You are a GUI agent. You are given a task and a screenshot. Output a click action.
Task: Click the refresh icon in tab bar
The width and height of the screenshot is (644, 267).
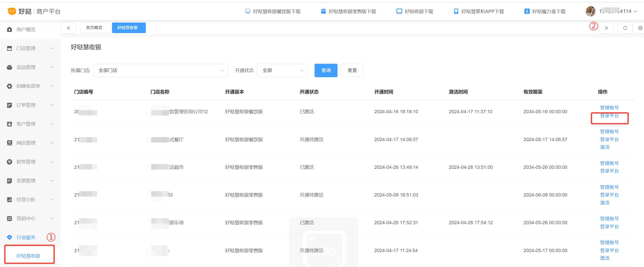(625, 28)
